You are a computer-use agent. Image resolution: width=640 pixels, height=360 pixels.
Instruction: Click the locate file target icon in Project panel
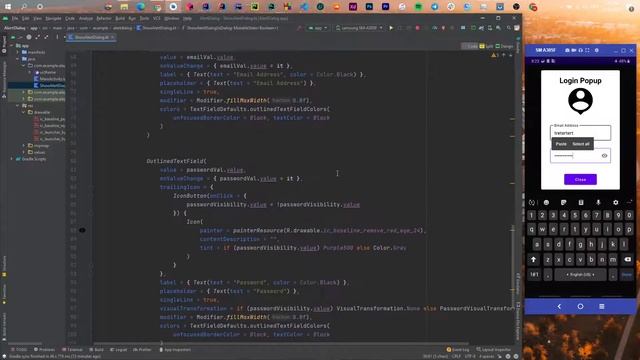click(29, 37)
